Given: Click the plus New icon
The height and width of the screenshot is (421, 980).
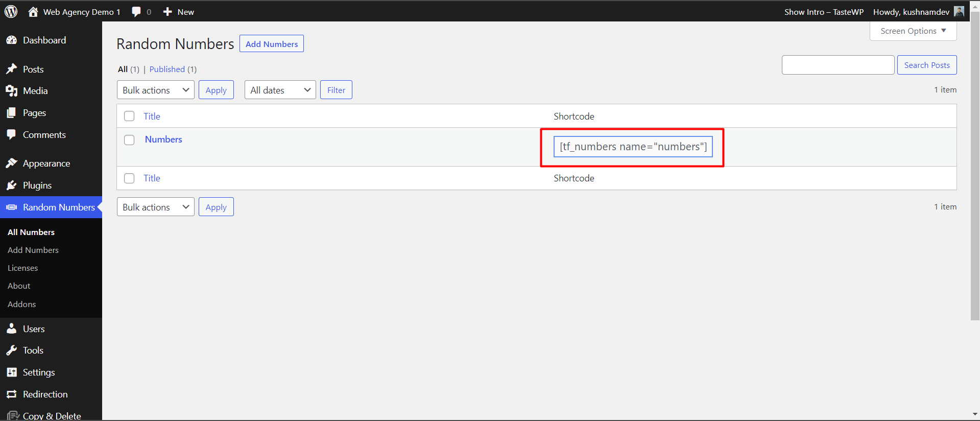Looking at the screenshot, I should pos(168,12).
